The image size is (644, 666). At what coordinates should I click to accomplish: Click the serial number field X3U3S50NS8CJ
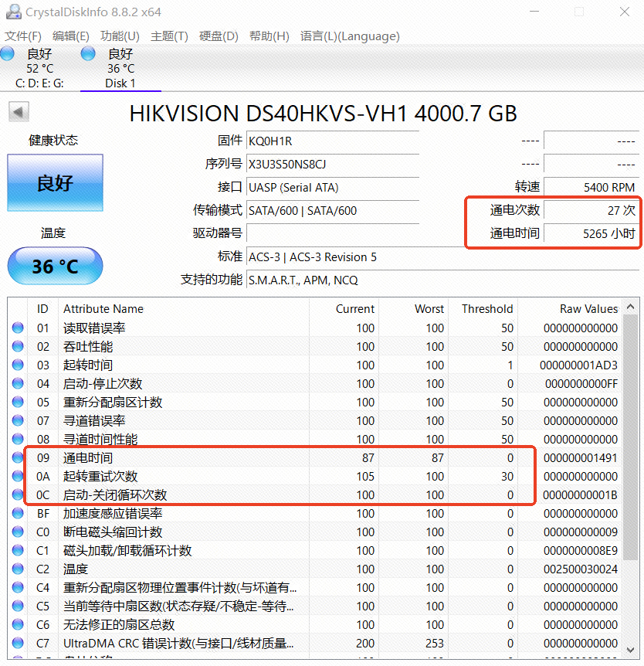[332, 164]
